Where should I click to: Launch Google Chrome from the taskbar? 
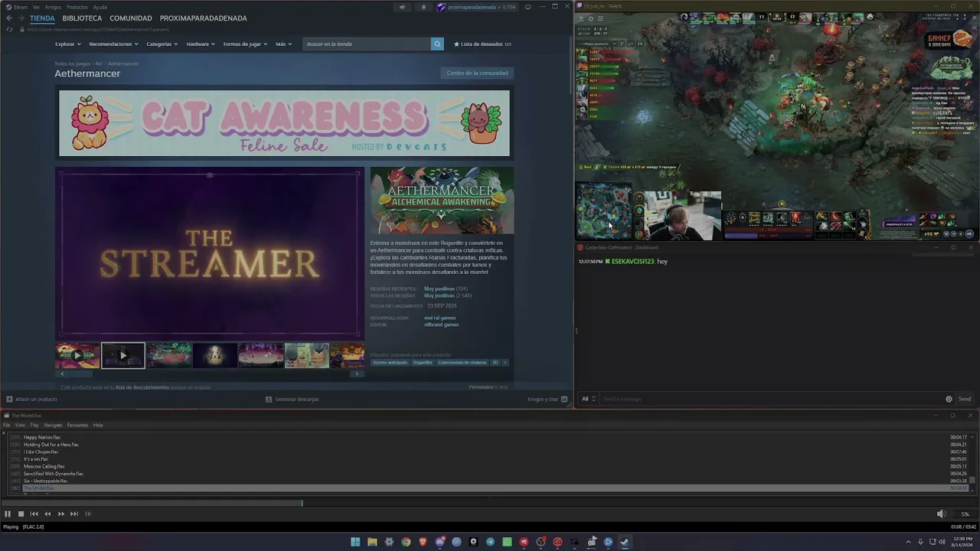(406, 542)
